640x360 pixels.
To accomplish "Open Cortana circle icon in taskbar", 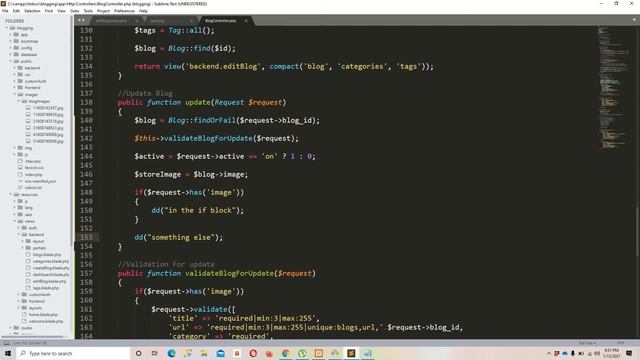I will point(138,353).
